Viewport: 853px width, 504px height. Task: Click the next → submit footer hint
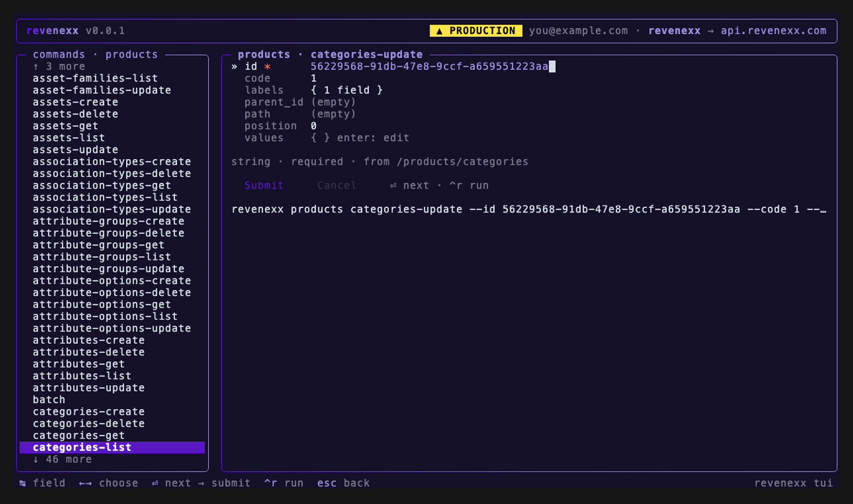201,483
